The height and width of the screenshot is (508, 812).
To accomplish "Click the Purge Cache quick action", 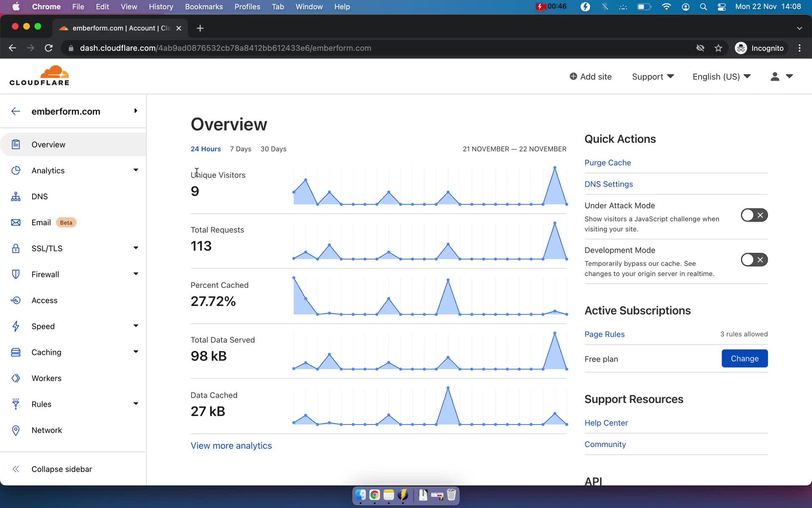I will (607, 163).
